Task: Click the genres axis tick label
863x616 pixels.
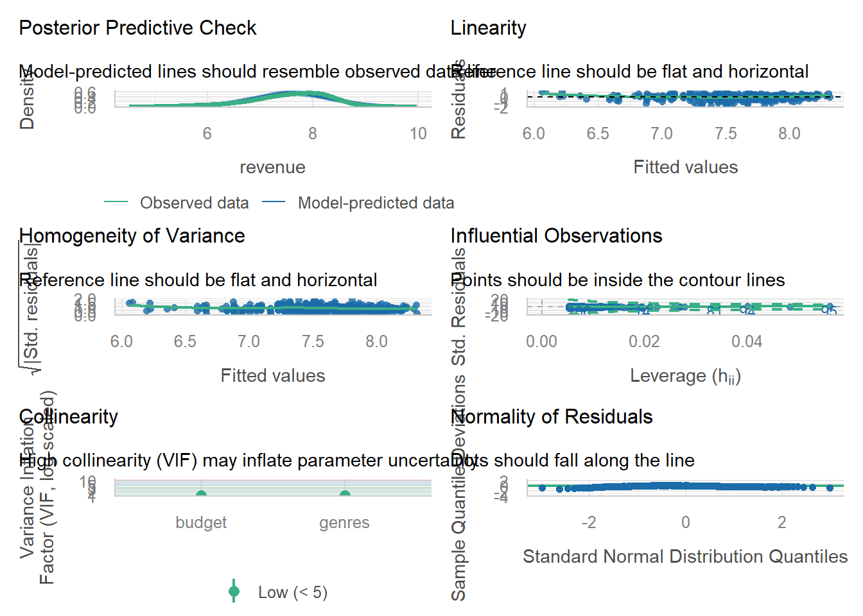Action: point(345,523)
